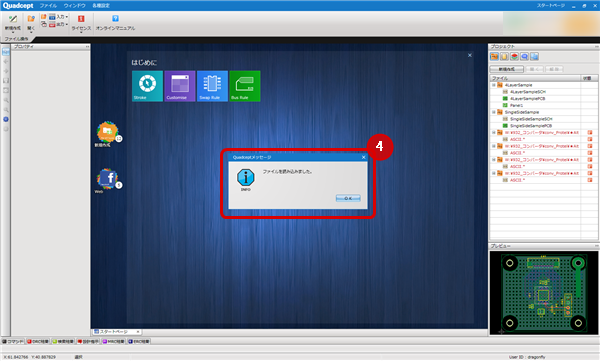Expand the ライセンス dropdown arrow
Image resolution: width=600 pixels, height=361 pixels.
tap(81, 33)
